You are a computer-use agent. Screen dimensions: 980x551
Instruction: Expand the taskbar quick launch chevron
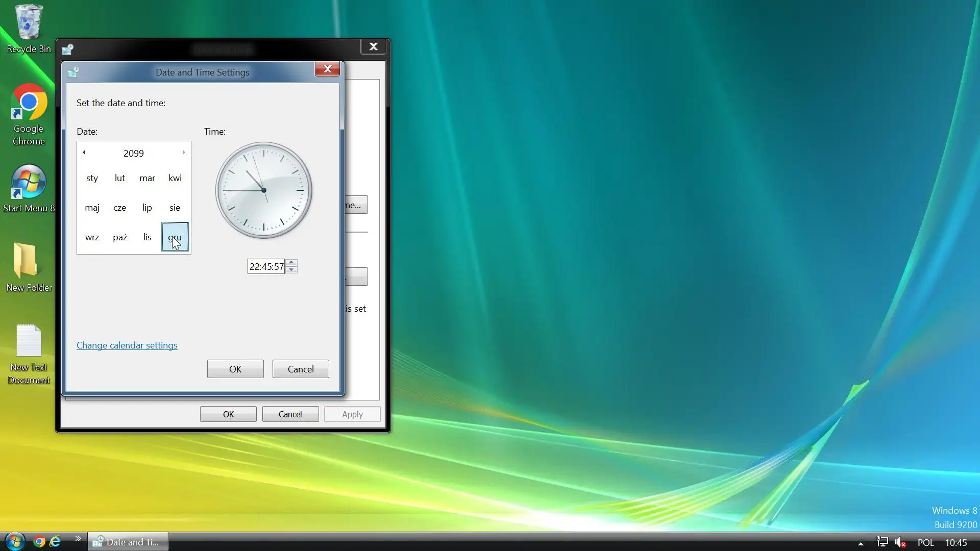[x=78, y=538]
